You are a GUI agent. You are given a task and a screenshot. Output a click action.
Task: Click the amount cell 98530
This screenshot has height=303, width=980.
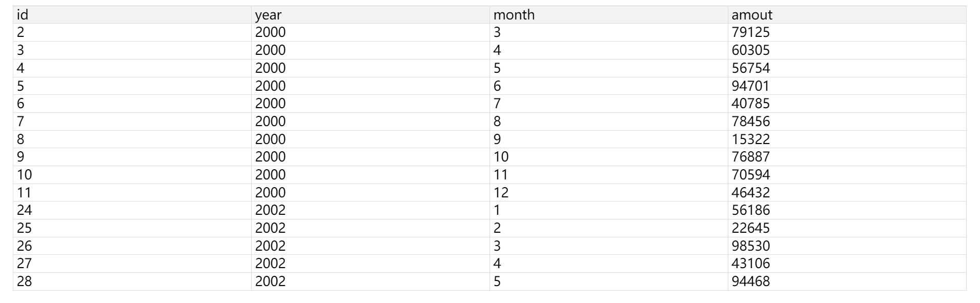pos(750,246)
